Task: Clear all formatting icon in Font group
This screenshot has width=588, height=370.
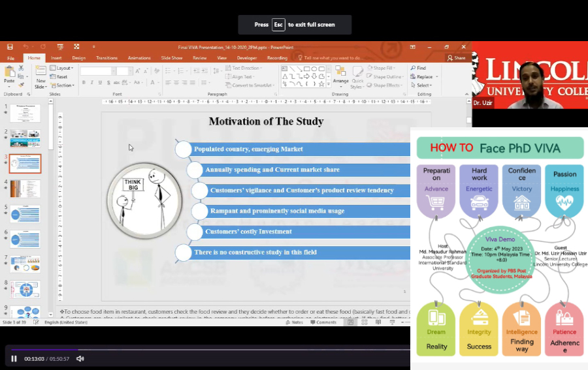Action: pyautogui.click(x=157, y=70)
